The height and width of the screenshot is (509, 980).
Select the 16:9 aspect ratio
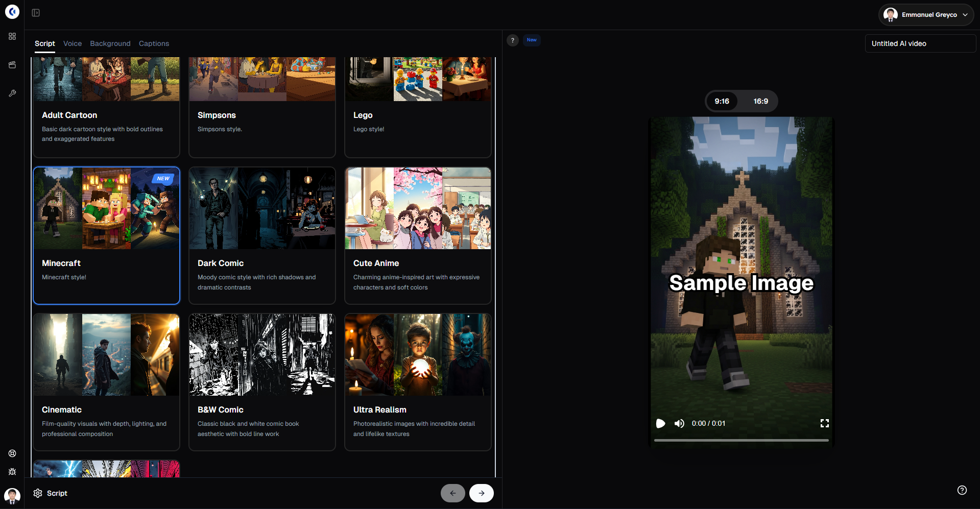coord(761,101)
